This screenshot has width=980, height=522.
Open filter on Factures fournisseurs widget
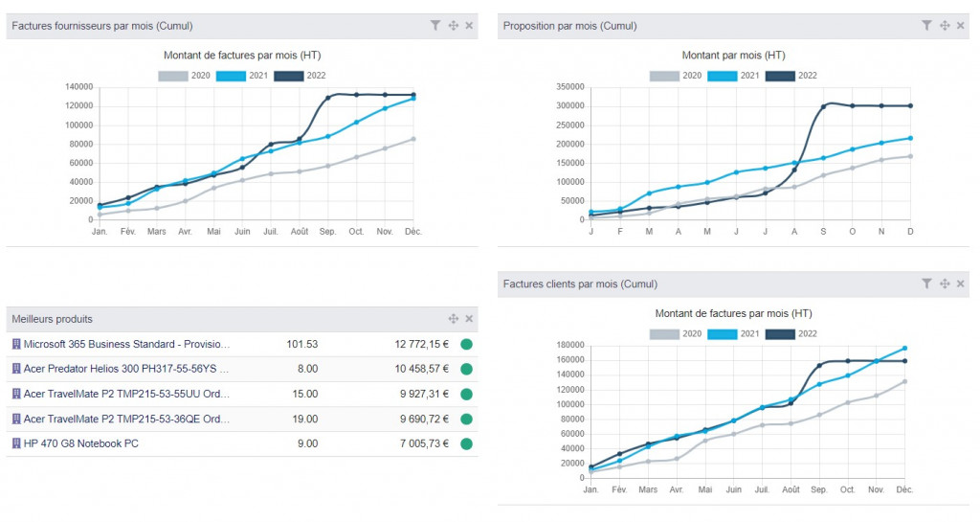click(435, 26)
